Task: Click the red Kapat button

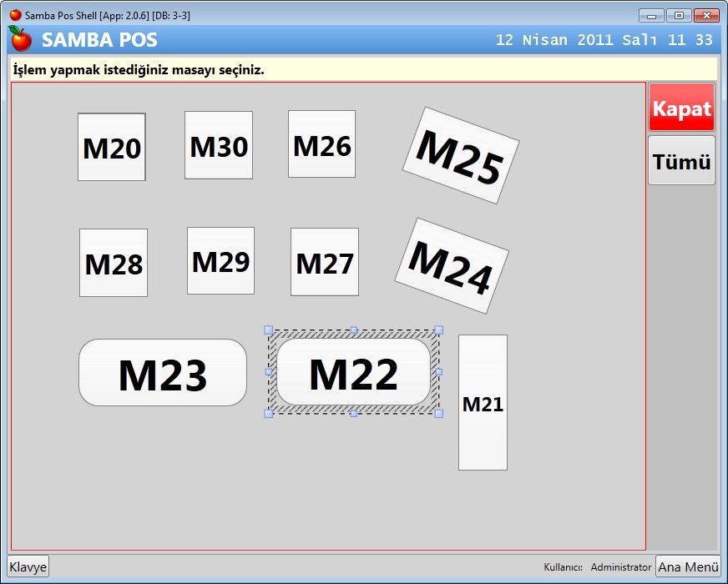Action: coord(681,107)
